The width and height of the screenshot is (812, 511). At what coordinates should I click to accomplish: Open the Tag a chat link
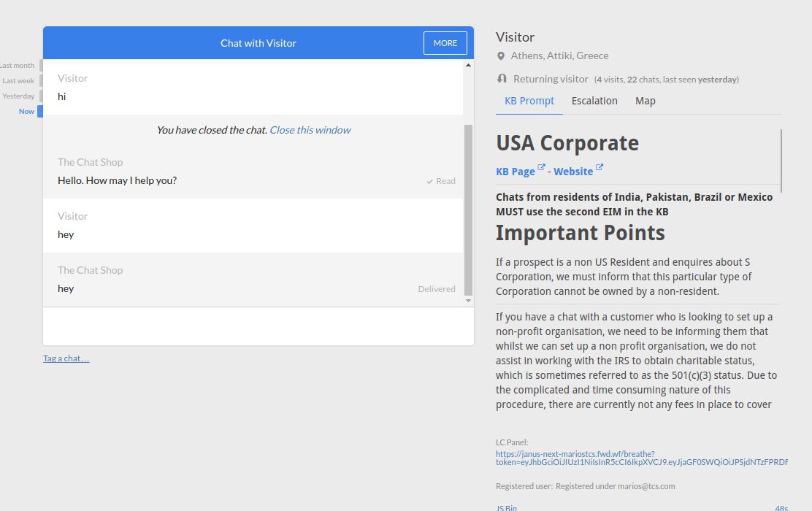[66, 358]
